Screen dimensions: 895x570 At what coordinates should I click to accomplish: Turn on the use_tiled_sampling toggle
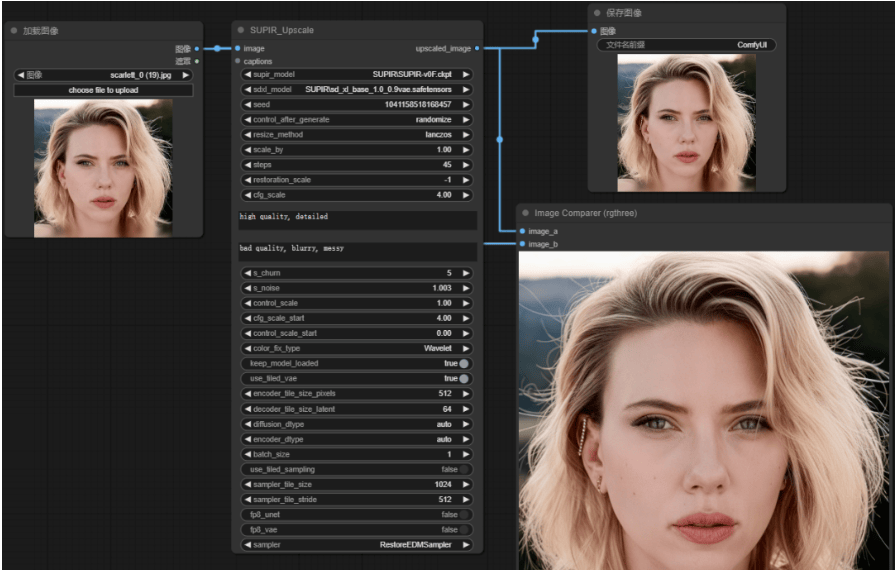pyautogui.click(x=464, y=469)
